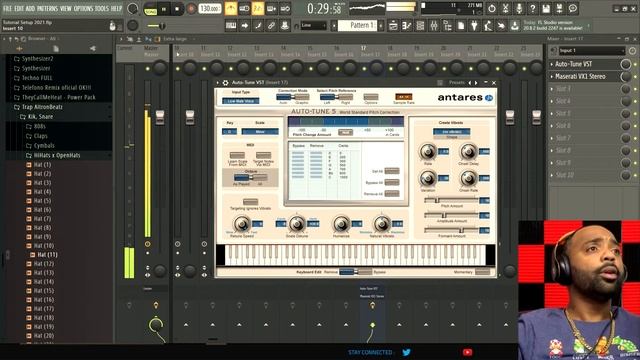Select the Hat (5) sample
The height and width of the screenshot is (360, 640).
point(39,201)
